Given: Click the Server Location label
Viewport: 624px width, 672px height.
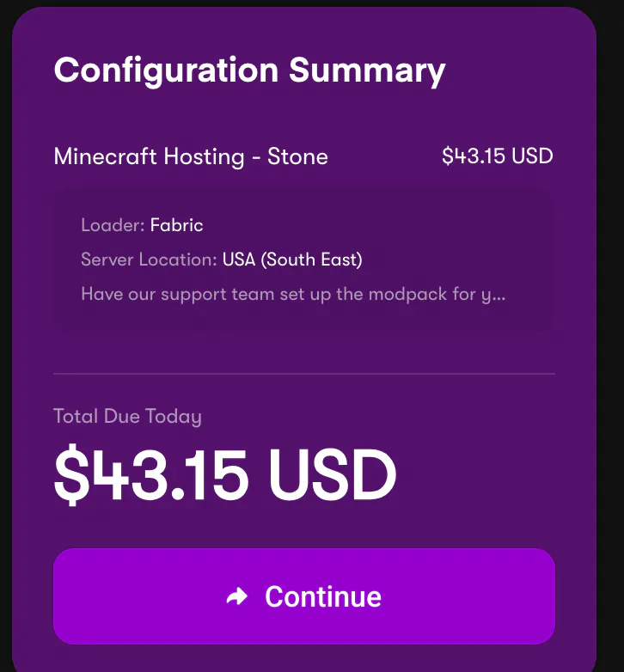Looking at the screenshot, I should 148,260.
